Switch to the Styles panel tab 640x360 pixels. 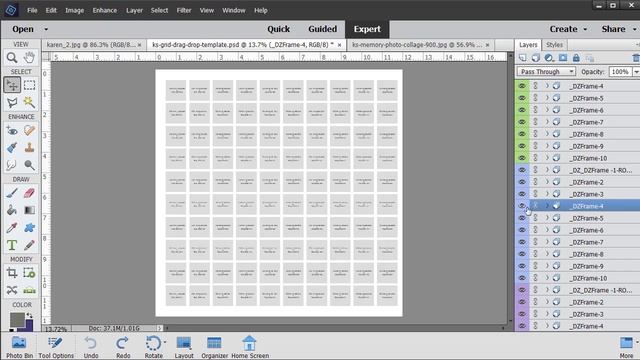coord(554,45)
